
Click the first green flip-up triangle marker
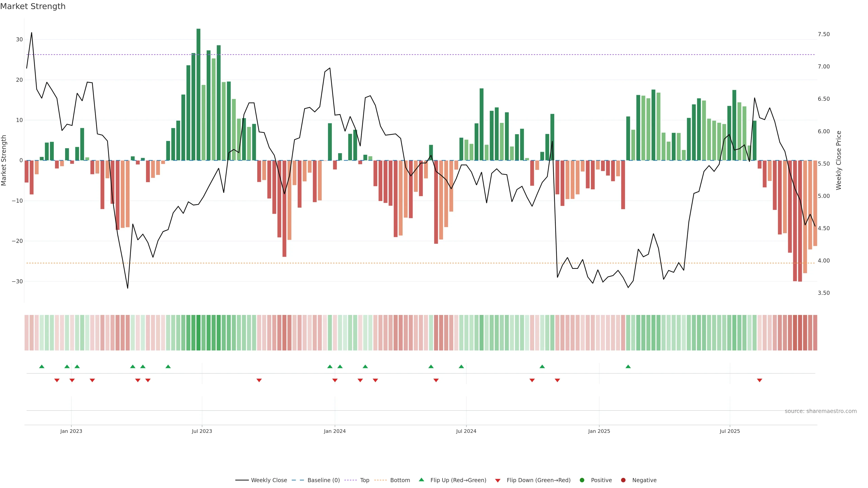tap(42, 366)
